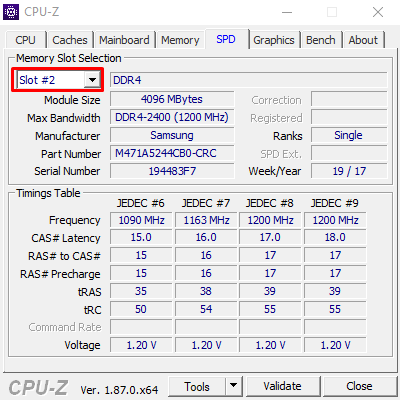Close the CPU-Z window with X
Image resolution: width=400 pixels, height=400 pixels.
[x=378, y=13]
